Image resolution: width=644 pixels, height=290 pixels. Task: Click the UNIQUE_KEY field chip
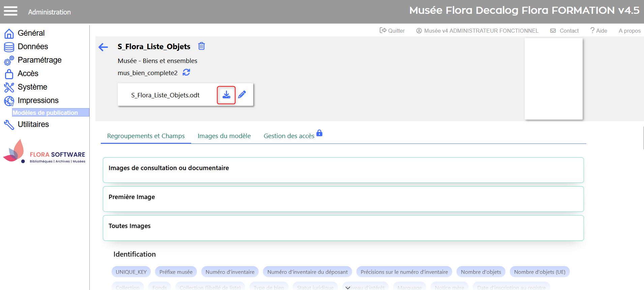pos(131,272)
